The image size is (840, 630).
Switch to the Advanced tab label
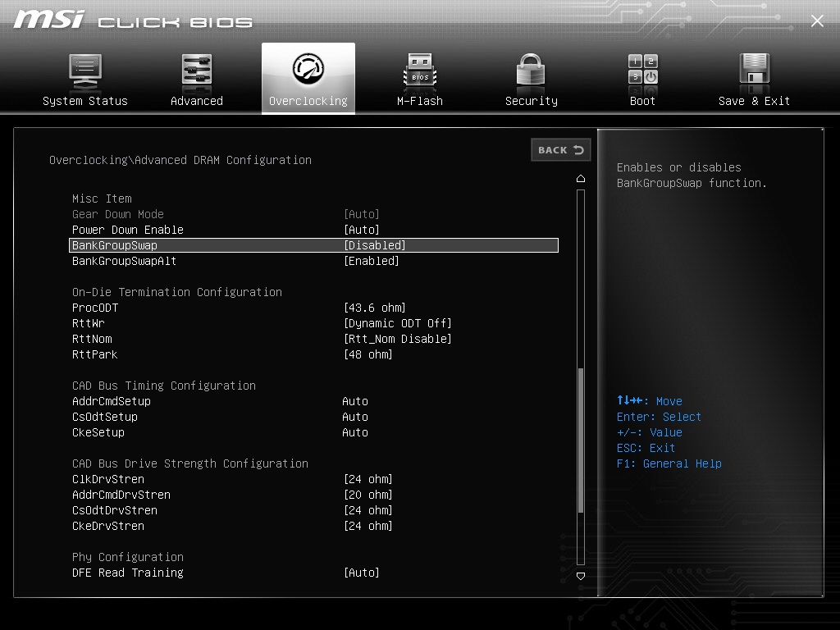tap(197, 101)
